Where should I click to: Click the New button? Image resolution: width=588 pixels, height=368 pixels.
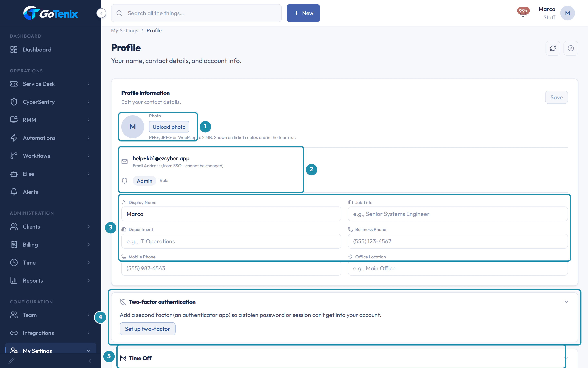coord(303,13)
